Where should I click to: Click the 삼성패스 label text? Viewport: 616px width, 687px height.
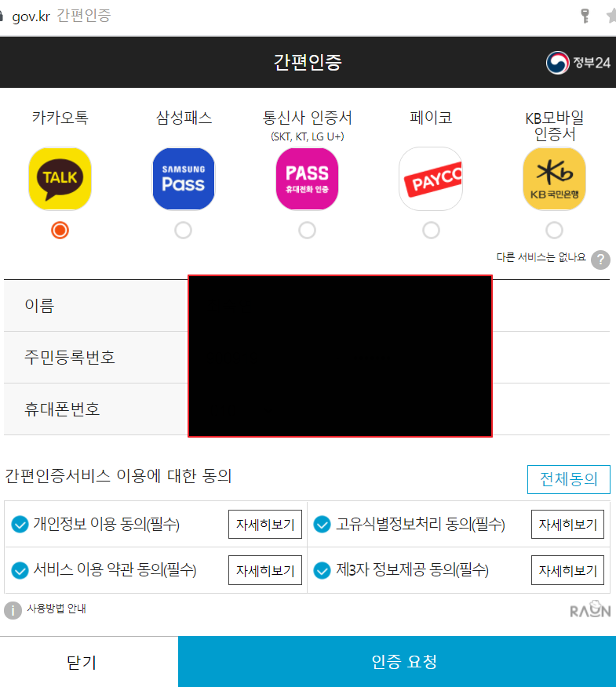click(184, 118)
